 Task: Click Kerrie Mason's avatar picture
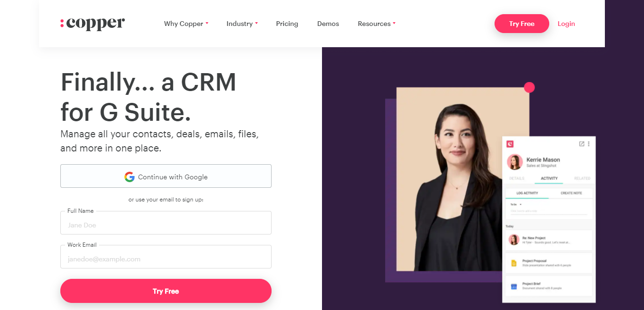tap(515, 162)
